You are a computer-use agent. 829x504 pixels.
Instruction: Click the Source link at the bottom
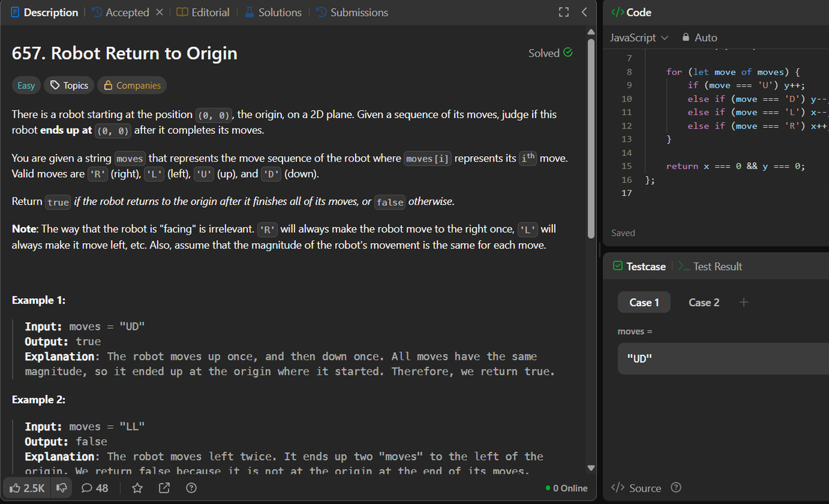pyautogui.click(x=637, y=488)
